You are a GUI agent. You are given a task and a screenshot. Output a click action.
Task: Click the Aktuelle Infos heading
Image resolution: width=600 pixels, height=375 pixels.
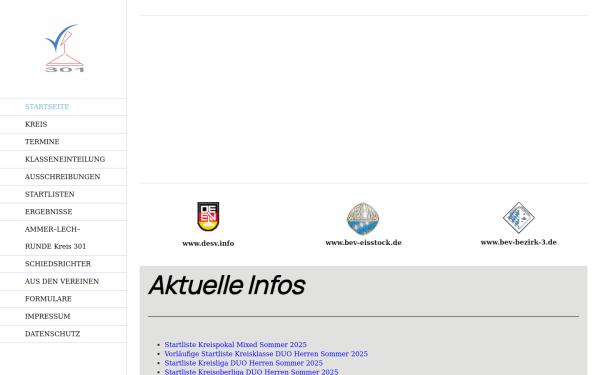click(x=227, y=285)
